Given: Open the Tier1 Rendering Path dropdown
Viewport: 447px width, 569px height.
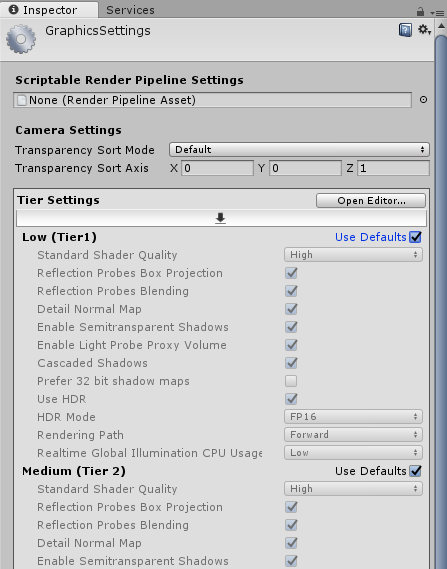Looking at the screenshot, I should click(353, 435).
